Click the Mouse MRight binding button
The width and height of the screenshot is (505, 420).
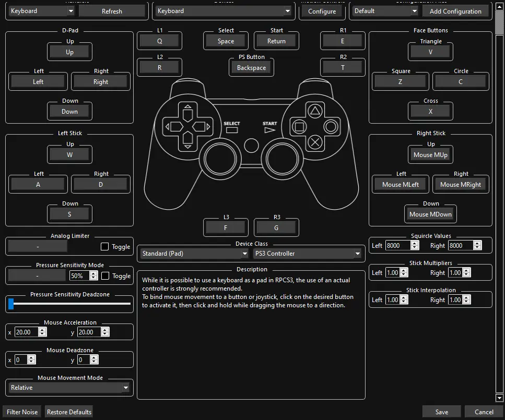pyautogui.click(x=461, y=184)
